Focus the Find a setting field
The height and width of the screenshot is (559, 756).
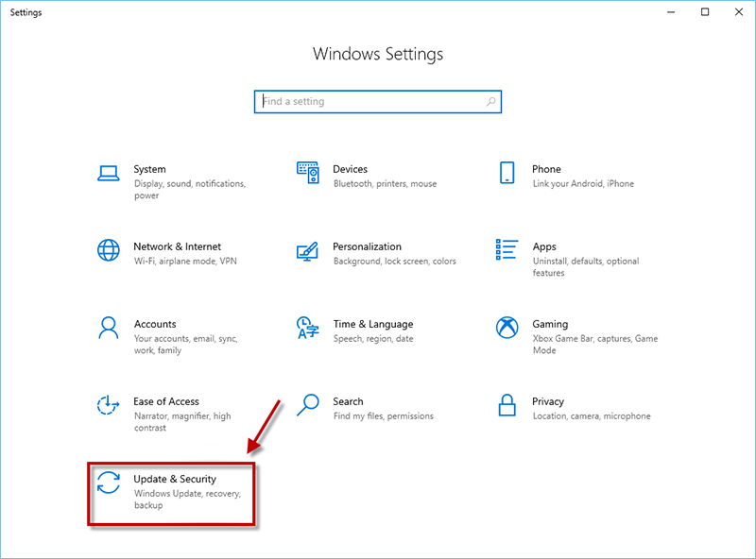click(x=378, y=102)
